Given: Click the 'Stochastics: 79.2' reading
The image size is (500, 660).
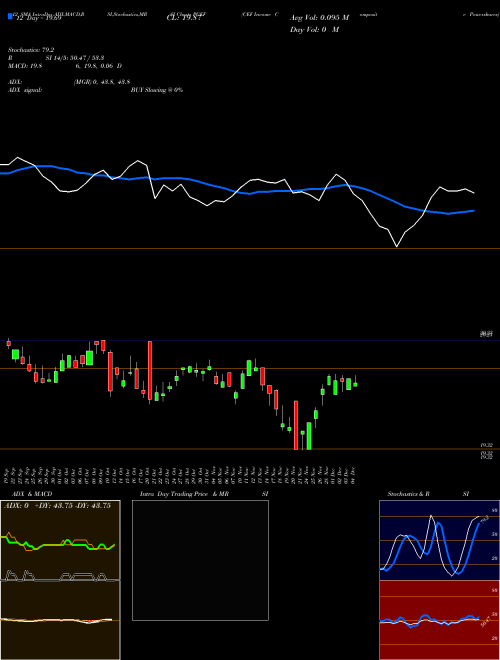Looking at the screenshot, I should [31, 50].
